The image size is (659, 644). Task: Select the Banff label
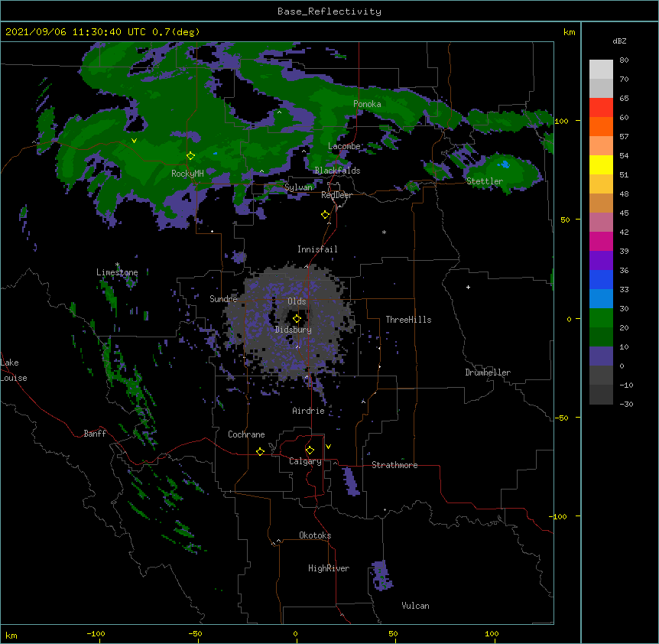click(x=95, y=434)
